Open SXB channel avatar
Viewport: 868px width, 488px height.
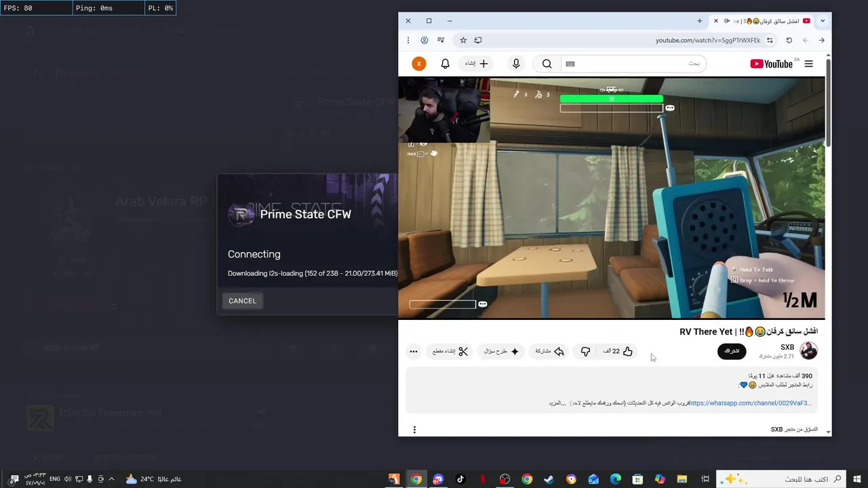click(x=808, y=351)
